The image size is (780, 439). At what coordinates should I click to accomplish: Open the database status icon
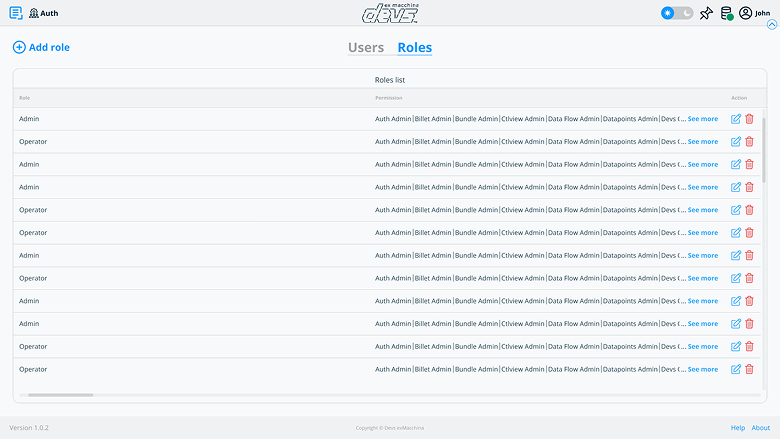point(726,13)
